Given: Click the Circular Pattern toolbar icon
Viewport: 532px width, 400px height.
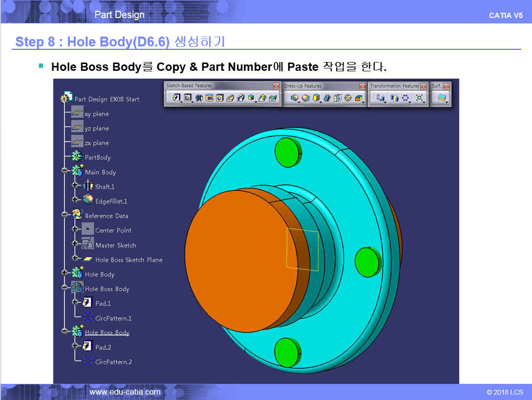Looking at the screenshot, I should (x=405, y=98).
